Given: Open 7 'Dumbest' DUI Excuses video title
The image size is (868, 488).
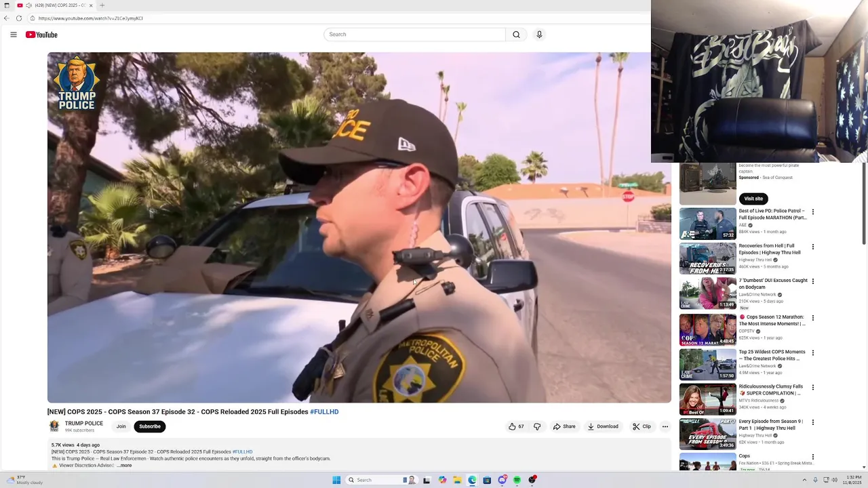Looking at the screenshot, I should [x=773, y=284].
